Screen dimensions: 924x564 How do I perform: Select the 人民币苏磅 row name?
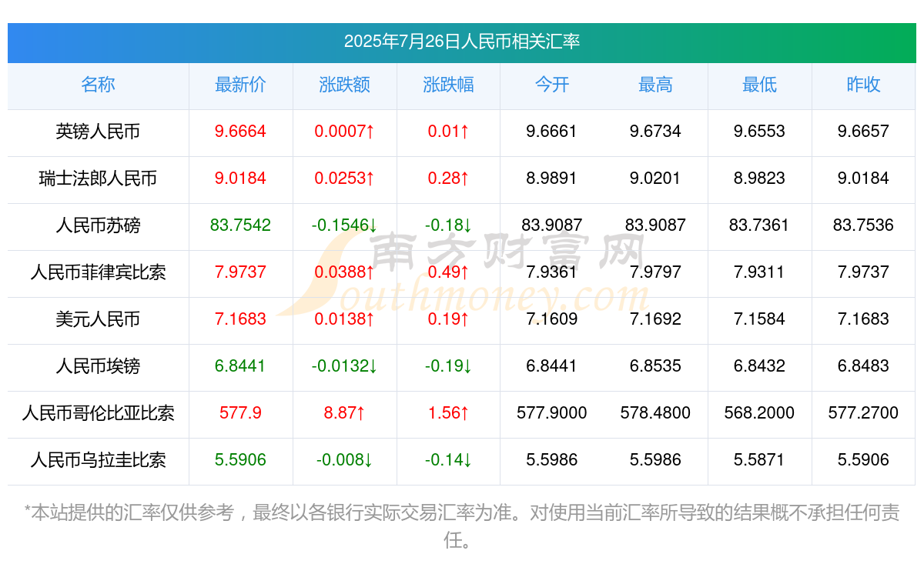[x=98, y=225]
